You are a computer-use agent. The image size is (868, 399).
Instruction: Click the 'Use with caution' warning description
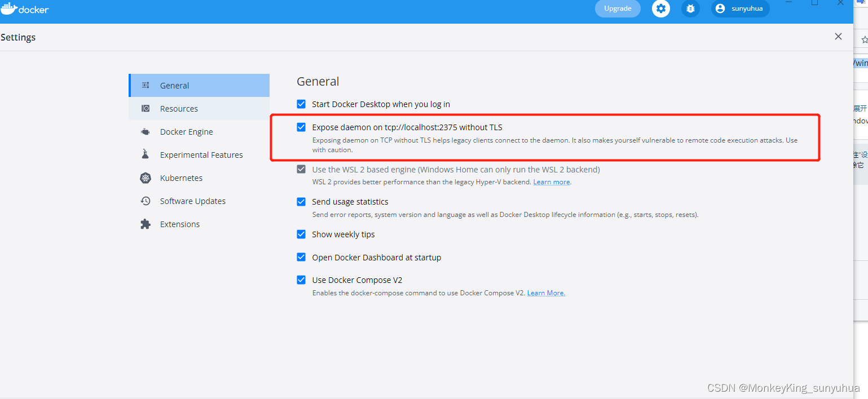click(x=555, y=145)
